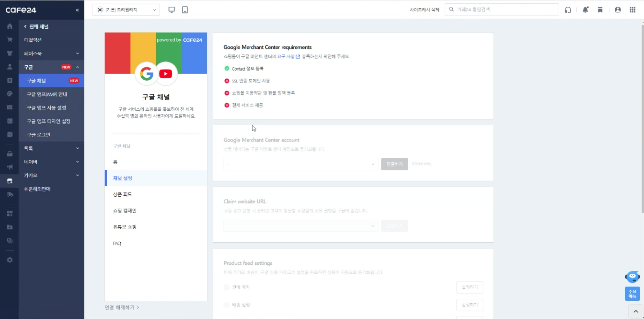Expand the 카카오 menu section
644x319 pixels.
[51, 175]
